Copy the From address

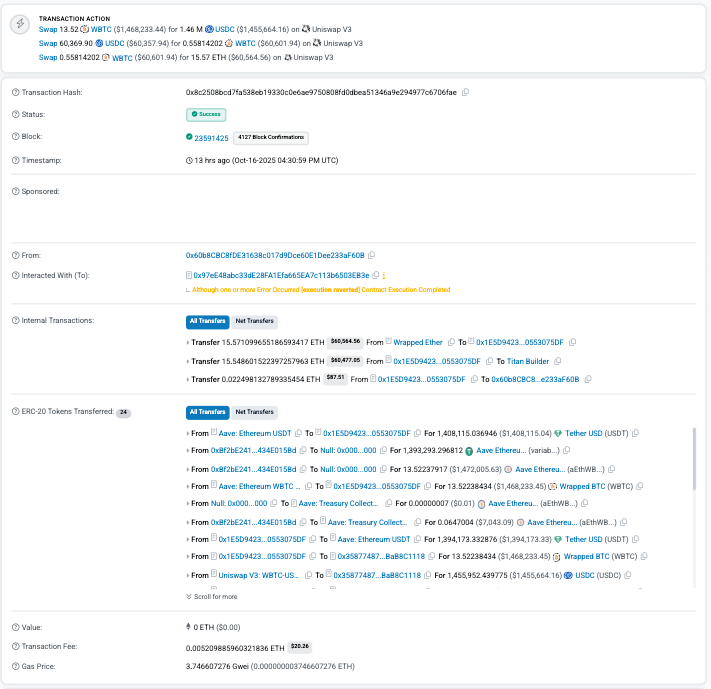point(371,255)
